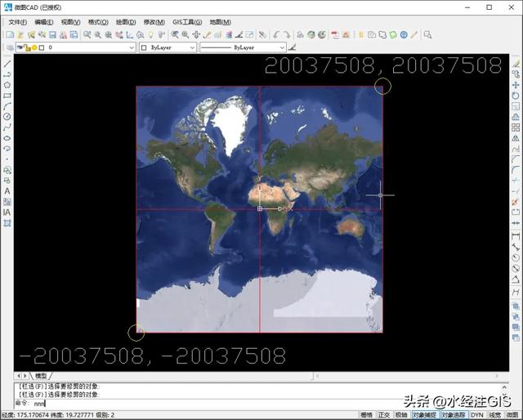Select the Ellipse tool in left toolbar
This screenshot has height=420, width=523.
point(7,138)
